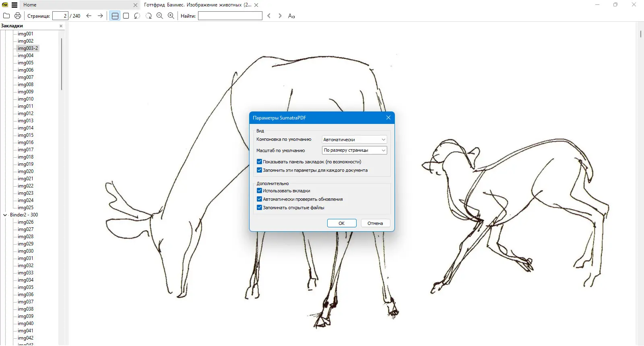Select bookmark img019

[x=25, y=164]
